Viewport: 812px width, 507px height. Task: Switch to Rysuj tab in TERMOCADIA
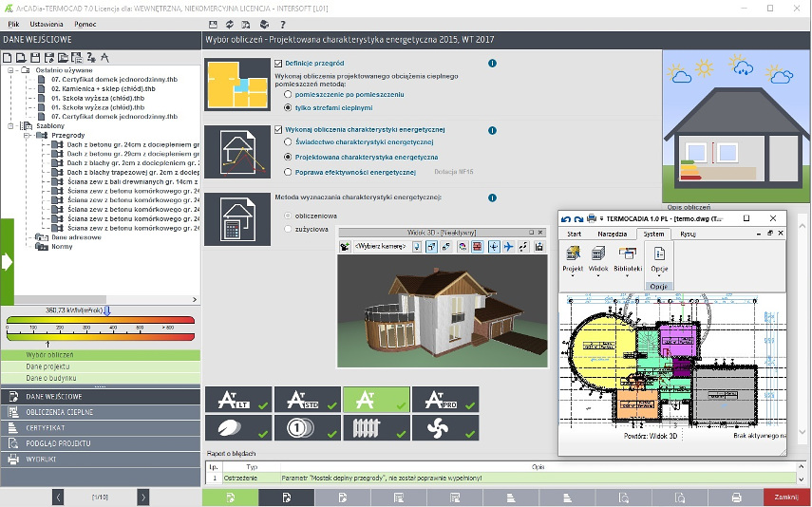pyautogui.click(x=688, y=235)
